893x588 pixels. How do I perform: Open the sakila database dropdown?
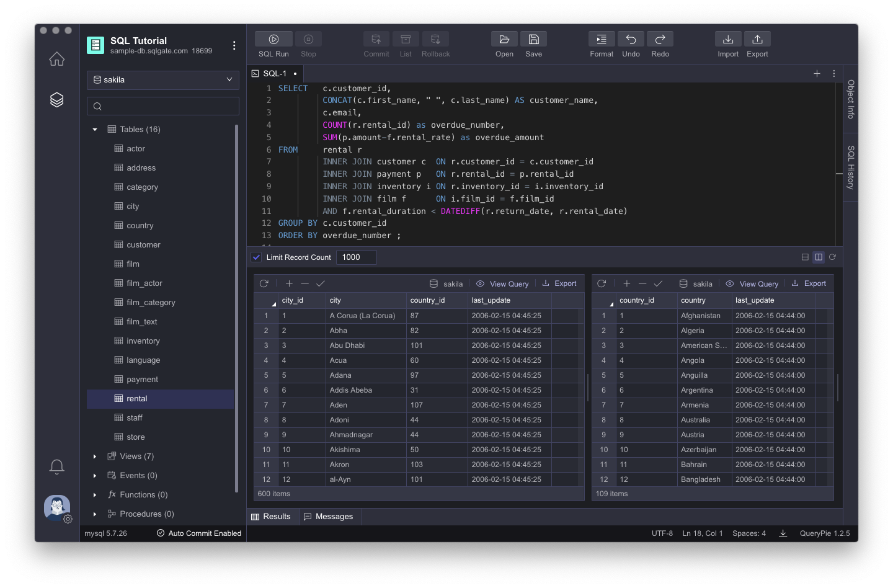[x=162, y=80]
